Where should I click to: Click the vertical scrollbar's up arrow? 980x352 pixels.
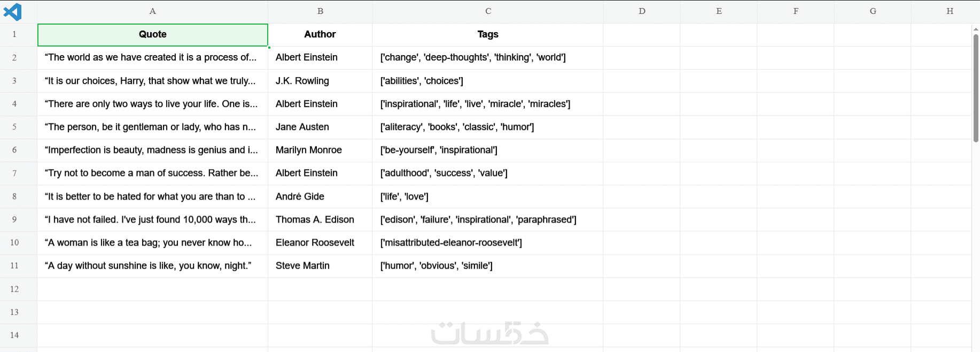coord(976,29)
